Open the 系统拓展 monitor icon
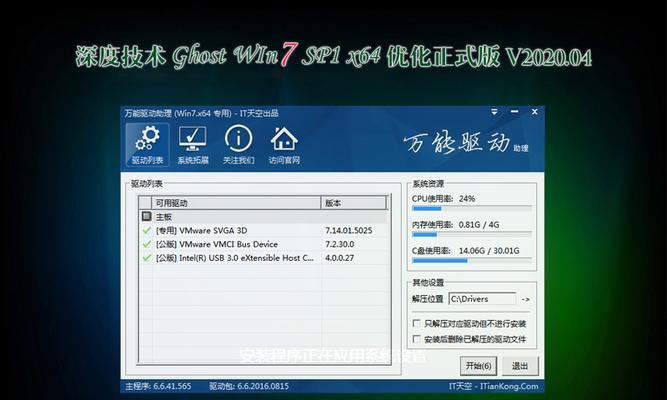This screenshot has width=667, height=400. coord(193,145)
